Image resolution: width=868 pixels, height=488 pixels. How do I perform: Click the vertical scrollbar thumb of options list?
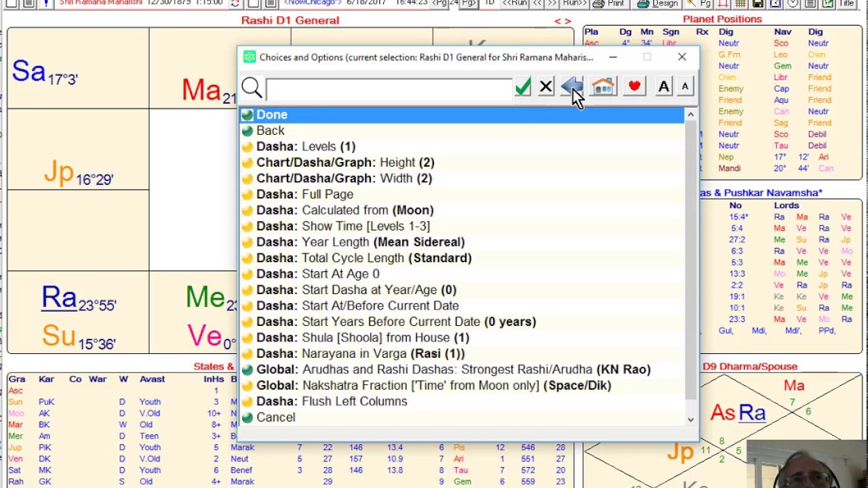[690, 261]
